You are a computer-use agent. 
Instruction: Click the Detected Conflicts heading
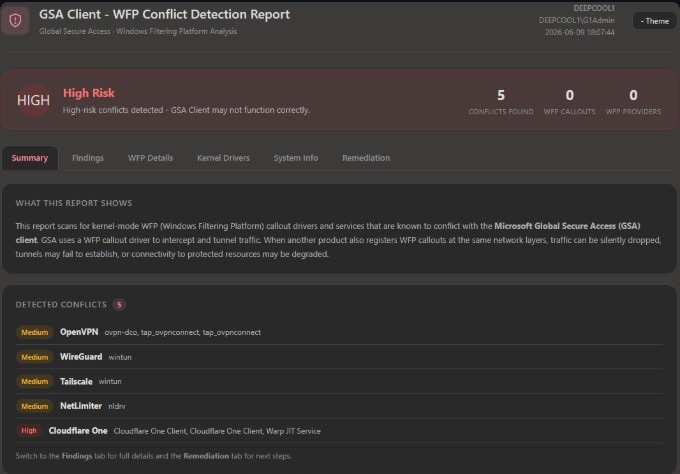pos(61,304)
